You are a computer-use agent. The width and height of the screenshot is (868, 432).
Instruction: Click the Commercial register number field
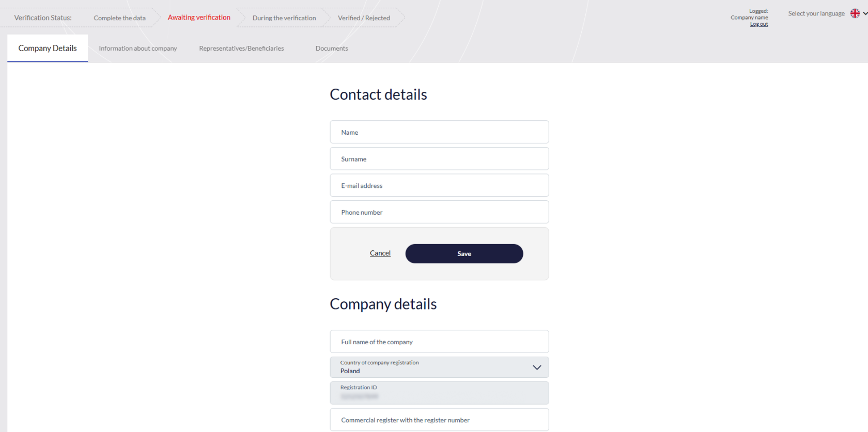(439, 420)
